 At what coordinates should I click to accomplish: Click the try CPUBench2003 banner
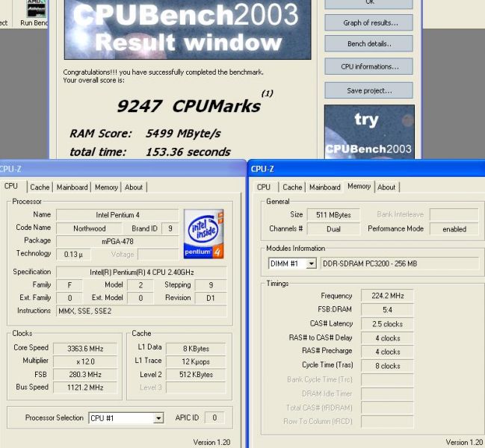369,132
